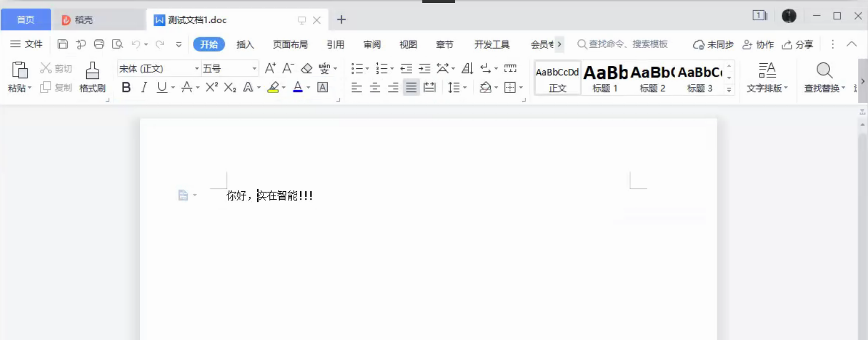
Task: Toggle Bold formatting
Action: tap(126, 88)
